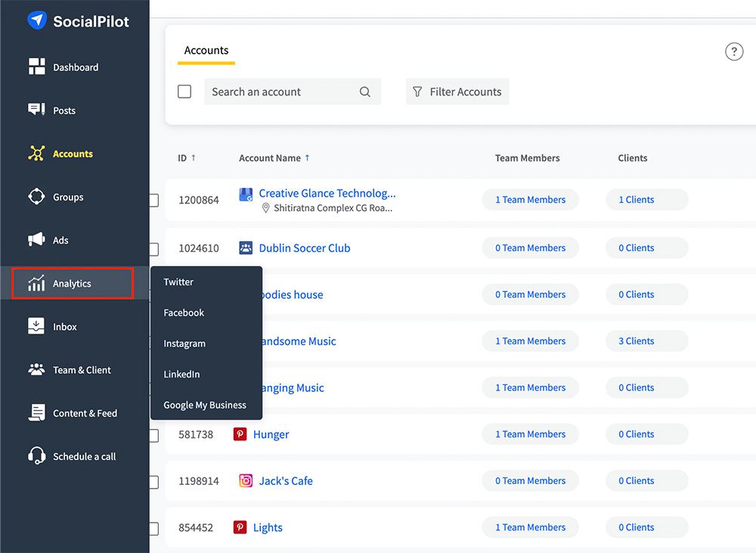Click the Ads megaphone icon

(x=36, y=239)
